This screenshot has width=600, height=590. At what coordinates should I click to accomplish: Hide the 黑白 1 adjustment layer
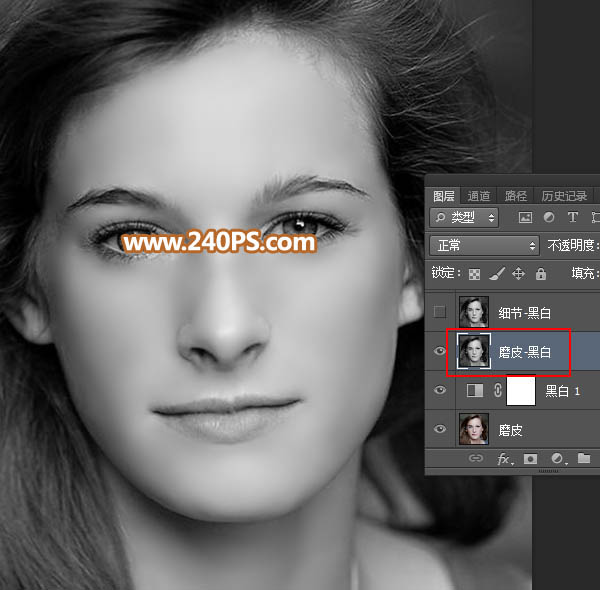tap(440, 390)
